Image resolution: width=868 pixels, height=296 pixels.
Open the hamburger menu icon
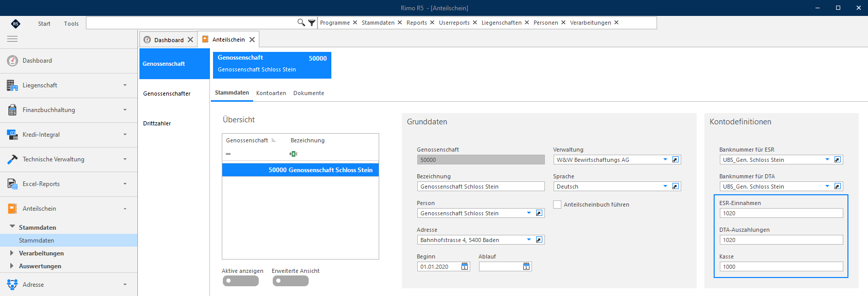pyautogui.click(x=12, y=39)
